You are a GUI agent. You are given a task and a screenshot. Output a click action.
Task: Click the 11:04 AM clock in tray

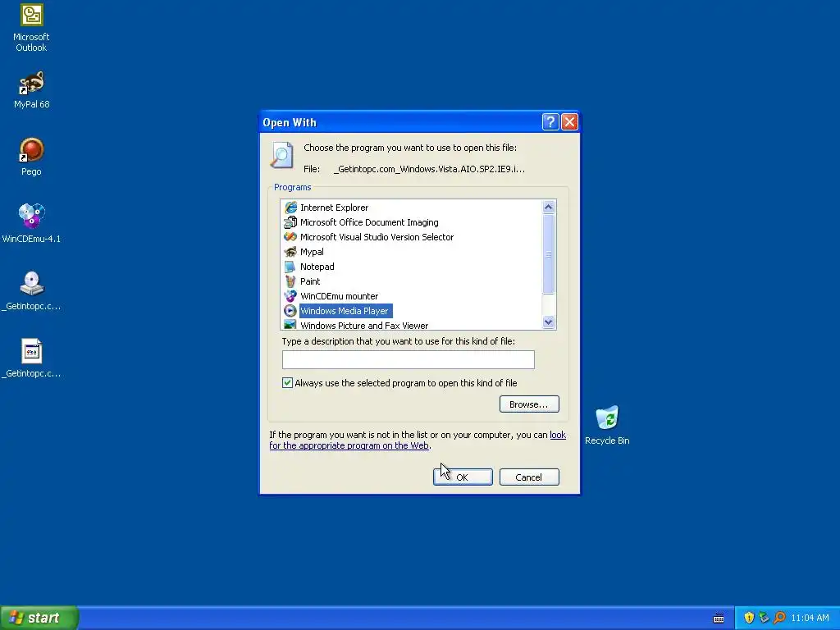(810, 618)
